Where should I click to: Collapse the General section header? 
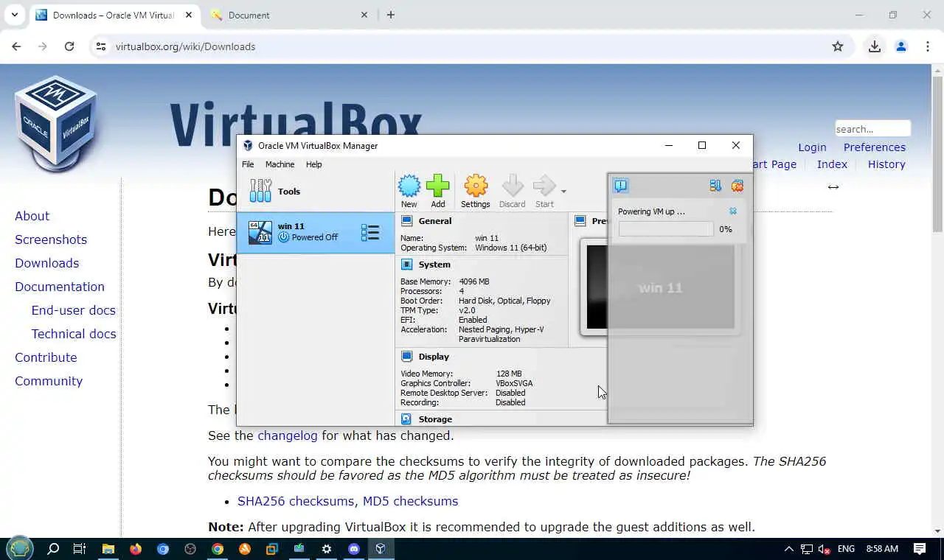(435, 220)
